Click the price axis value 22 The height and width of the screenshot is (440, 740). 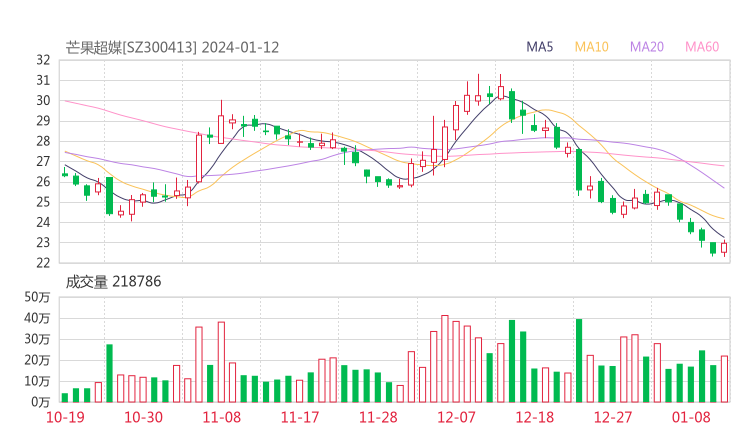pos(43,262)
